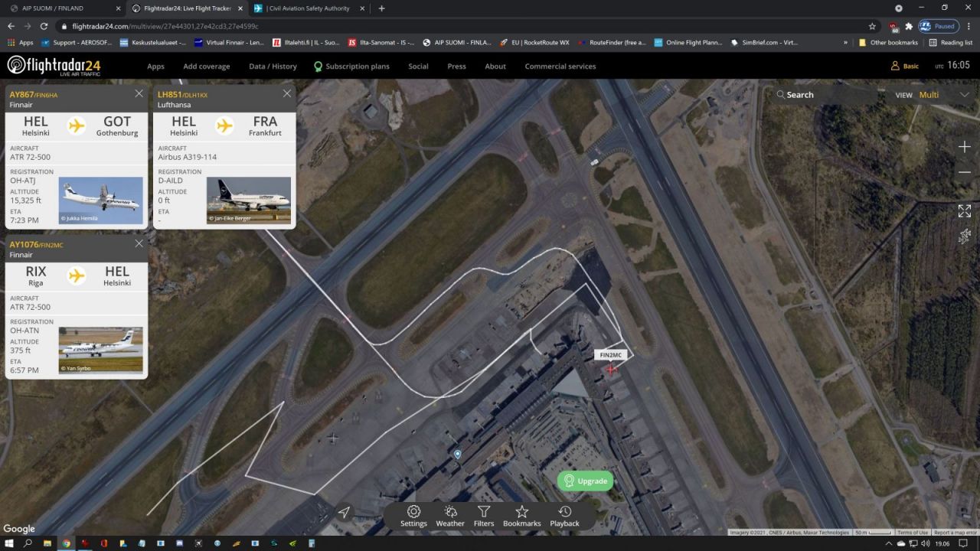Open Support - AEROSOFT bookmark

(x=76, y=43)
